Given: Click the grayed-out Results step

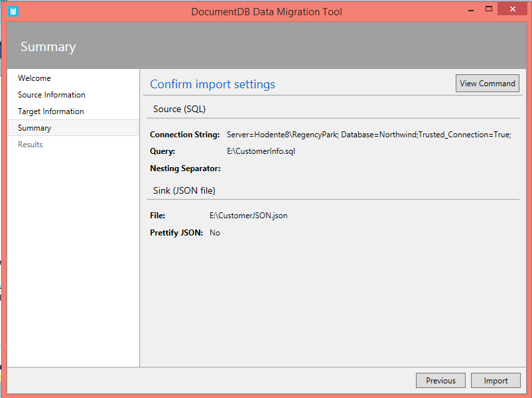Looking at the screenshot, I should coord(31,144).
